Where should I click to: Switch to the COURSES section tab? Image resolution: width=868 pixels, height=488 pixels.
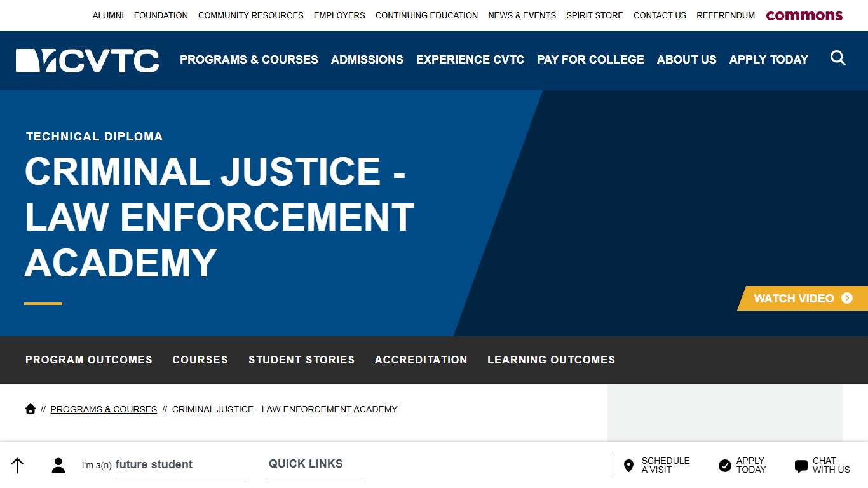200,360
